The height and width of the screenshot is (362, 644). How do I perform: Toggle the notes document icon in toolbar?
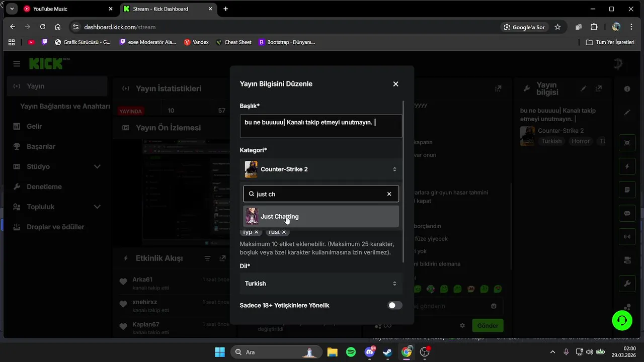click(x=627, y=190)
